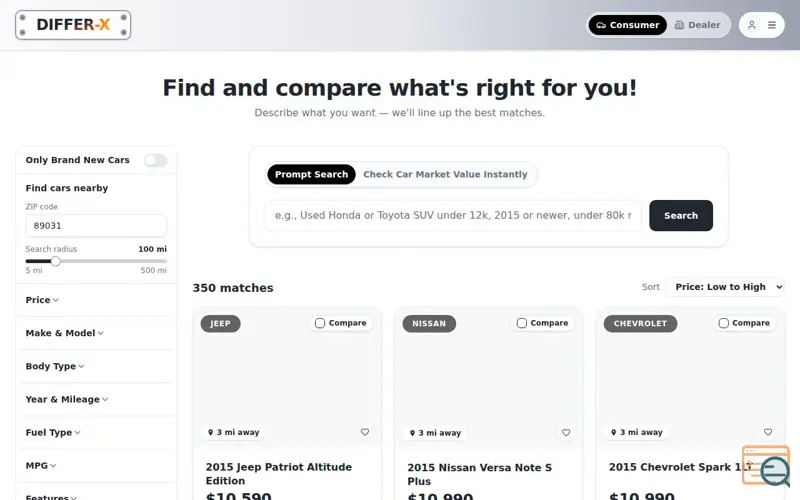Click the Nissan Versa photo thumbnail
Viewport: 800px width, 500px height.
[488, 378]
